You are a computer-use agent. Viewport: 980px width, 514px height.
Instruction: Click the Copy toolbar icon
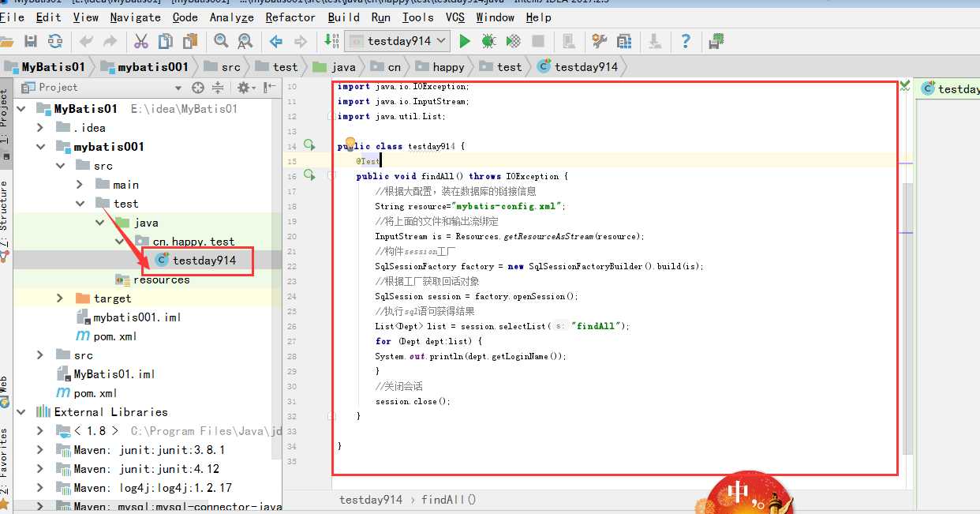click(x=166, y=41)
